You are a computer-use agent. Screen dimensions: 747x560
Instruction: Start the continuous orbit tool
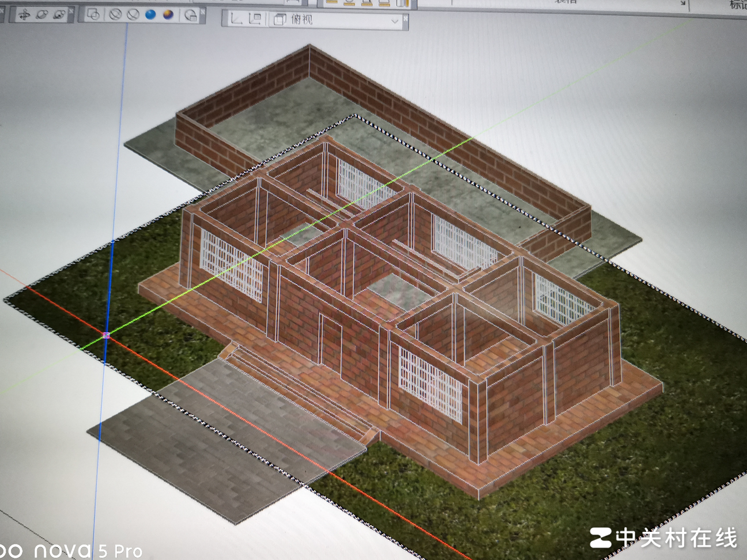click(59, 15)
